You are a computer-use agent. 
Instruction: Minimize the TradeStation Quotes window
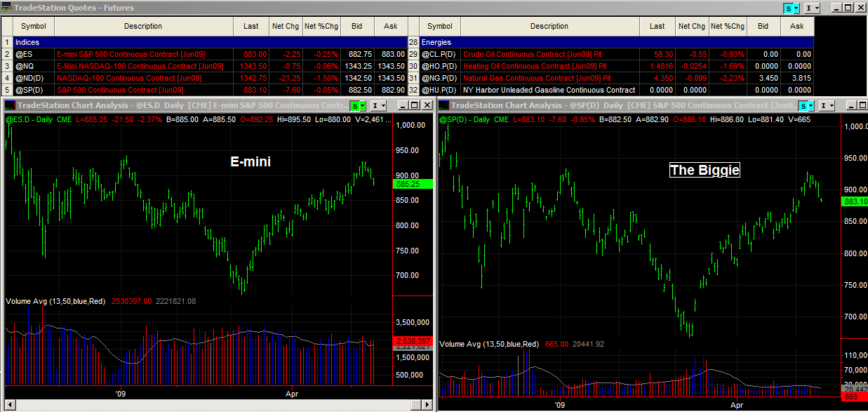(x=836, y=8)
